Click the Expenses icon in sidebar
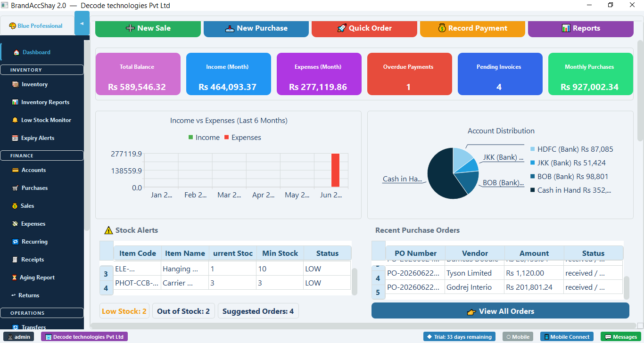This screenshot has width=644, height=343. (x=16, y=224)
